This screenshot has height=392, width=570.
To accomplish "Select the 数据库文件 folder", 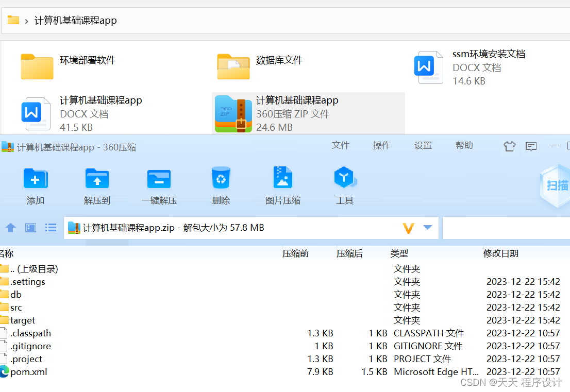I will tap(260, 66).
